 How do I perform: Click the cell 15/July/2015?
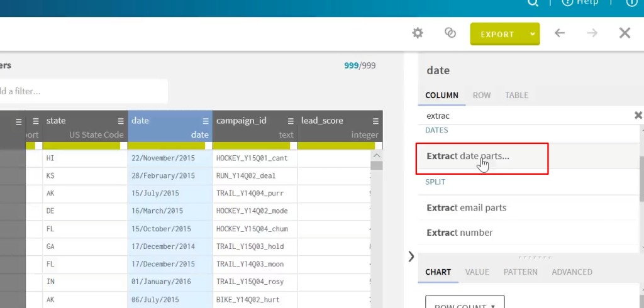click(x=170, y=194)
